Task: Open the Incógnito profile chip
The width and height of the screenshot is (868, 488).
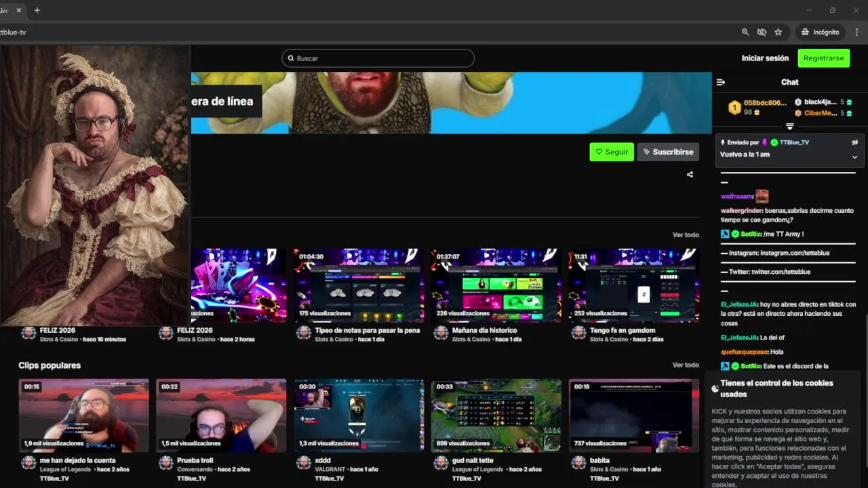Action: coord(819,32)
